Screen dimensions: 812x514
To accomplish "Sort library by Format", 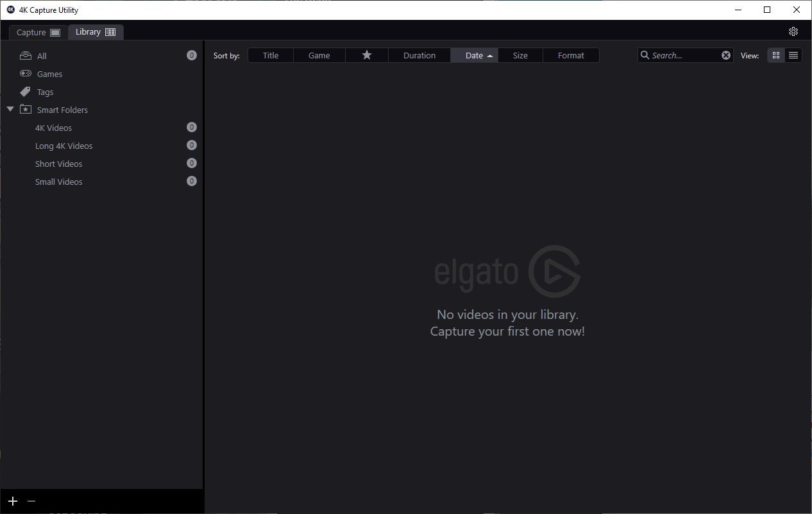I will [x=571, y=55].
